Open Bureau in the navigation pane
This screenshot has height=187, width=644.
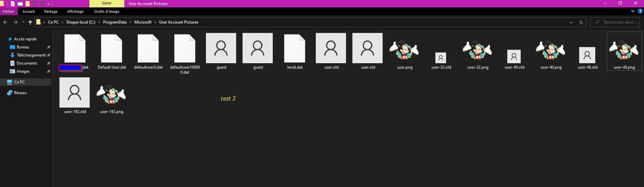coord(23,47)
